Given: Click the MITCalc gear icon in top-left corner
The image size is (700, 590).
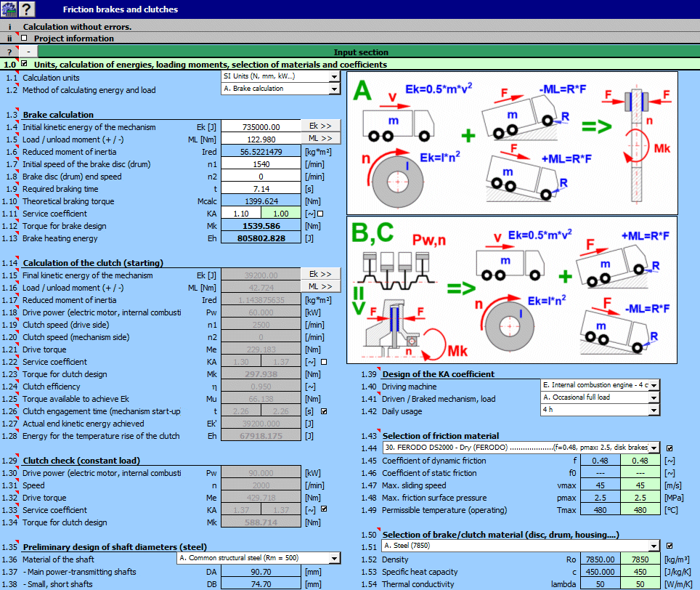Looking at the screenshot, I should tap(9, 9).
